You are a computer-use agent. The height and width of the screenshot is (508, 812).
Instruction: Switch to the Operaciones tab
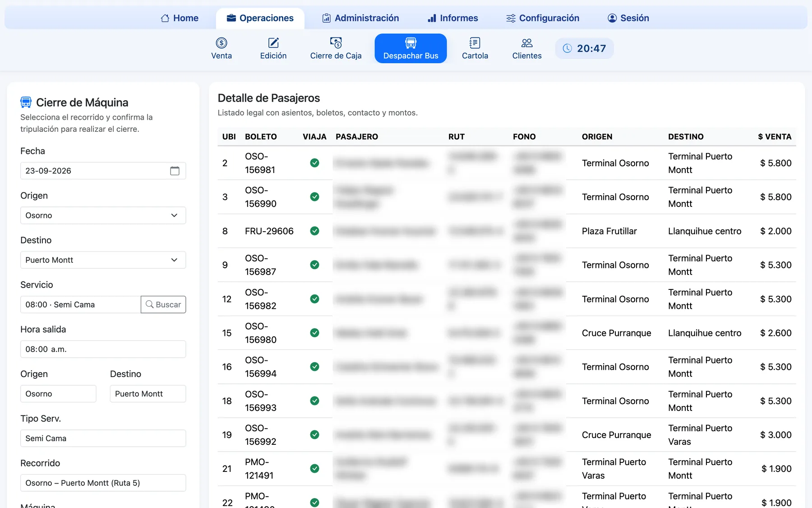(260, 18)
